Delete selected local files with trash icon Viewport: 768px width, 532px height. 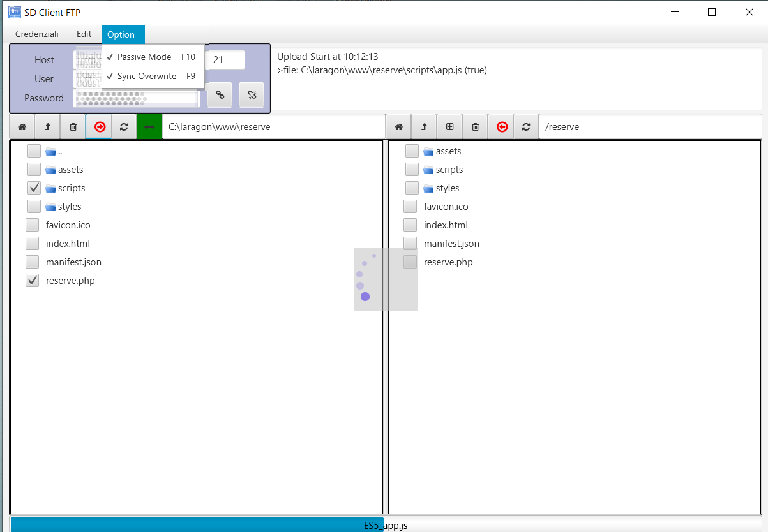(x=73, y=127)
